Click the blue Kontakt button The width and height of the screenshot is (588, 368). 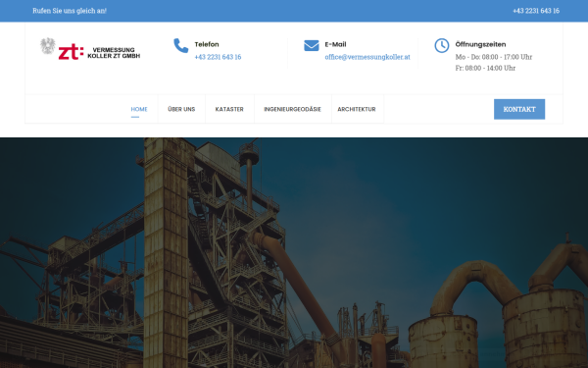519,109
